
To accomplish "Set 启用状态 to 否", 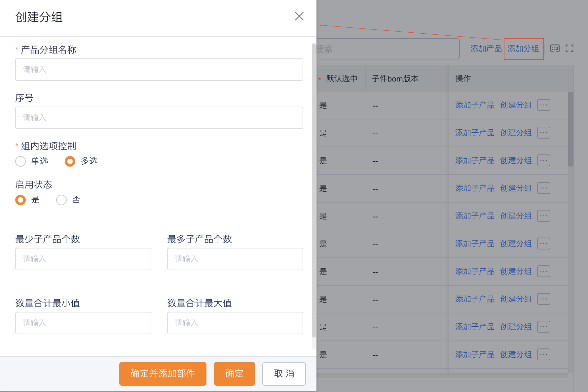I will click(x=61, y=200).
